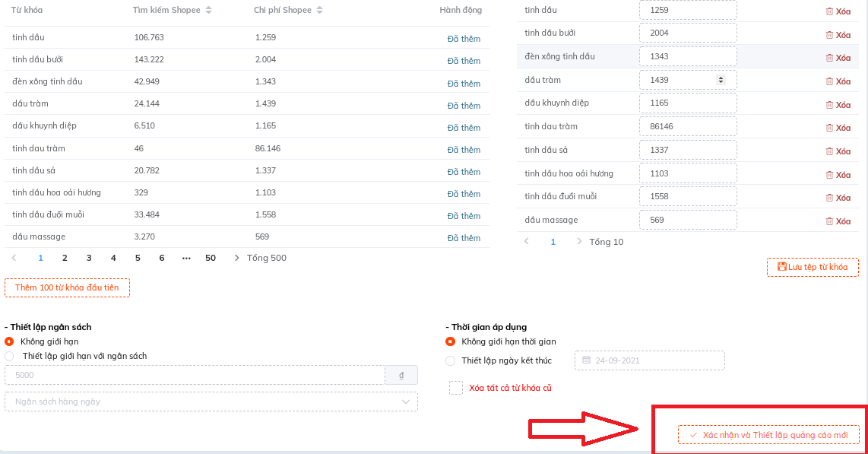Click trash icon for 'tinh dầu bưởi' row
The image size is (868, 454).
[829, 35]
